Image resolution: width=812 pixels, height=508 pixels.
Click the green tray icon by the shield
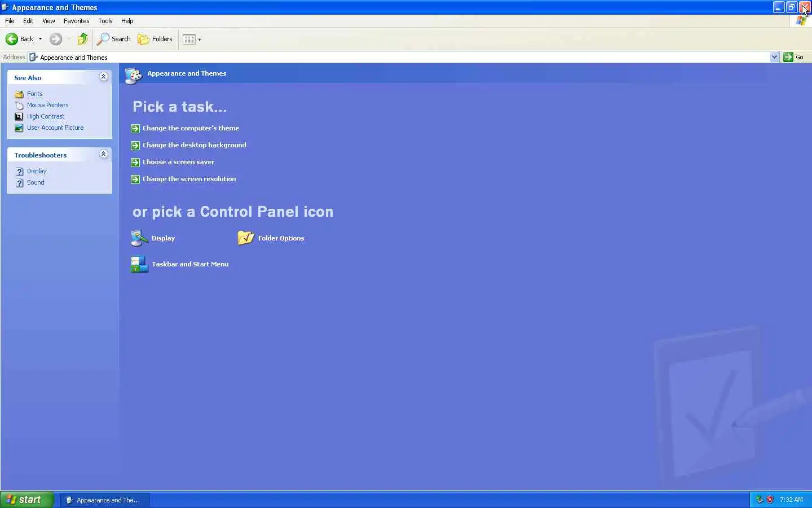tap(760, 500)
